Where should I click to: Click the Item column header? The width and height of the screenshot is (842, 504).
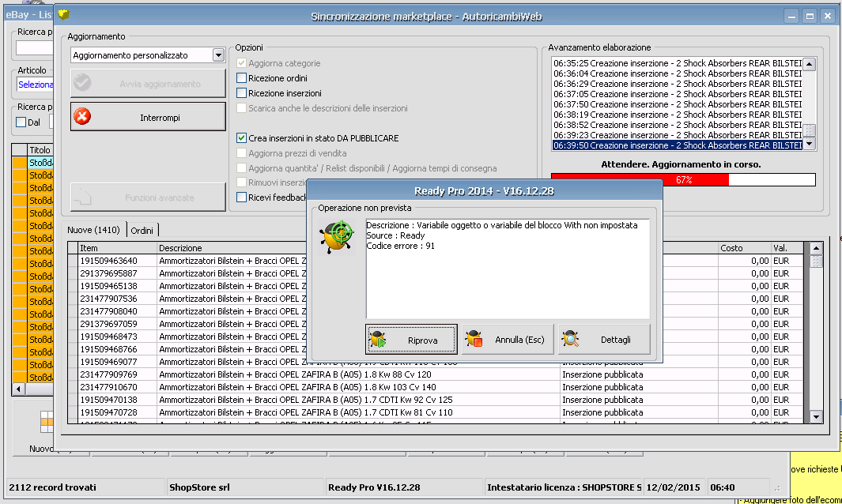(x=117, y=248)
